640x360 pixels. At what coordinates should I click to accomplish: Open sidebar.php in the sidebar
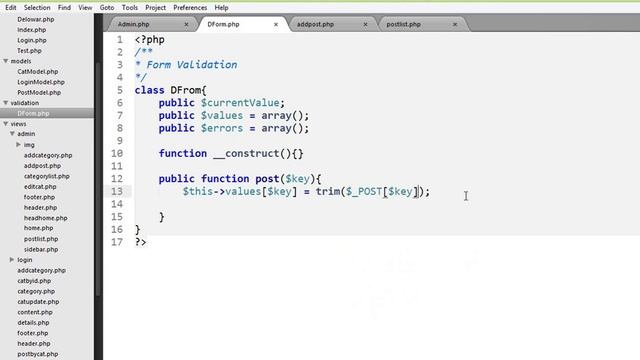coord(41,249)
